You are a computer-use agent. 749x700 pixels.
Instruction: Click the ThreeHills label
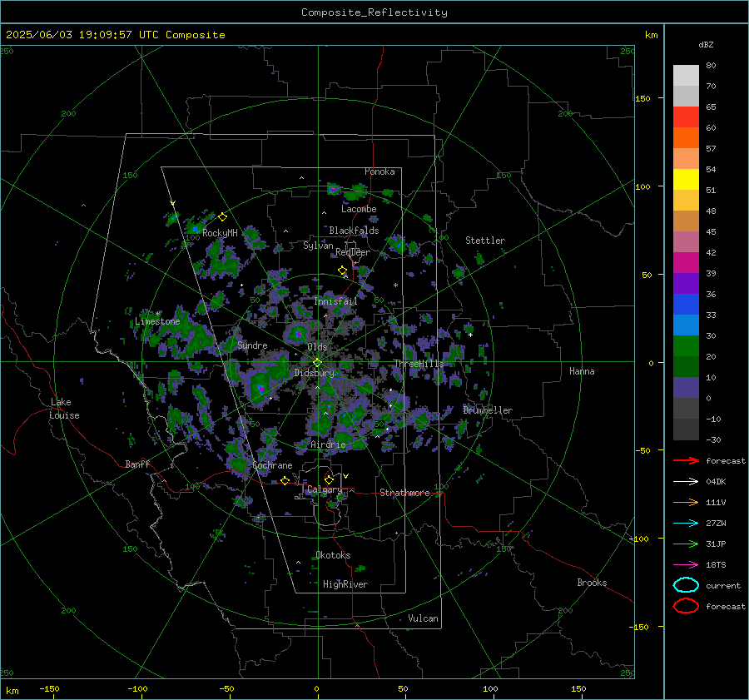click(x=419, y=364)
